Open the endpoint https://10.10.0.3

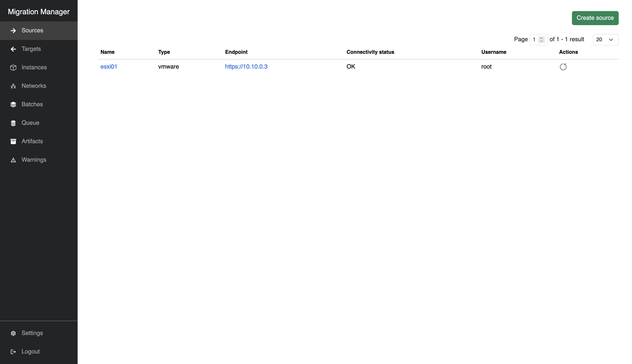[246, 67]
